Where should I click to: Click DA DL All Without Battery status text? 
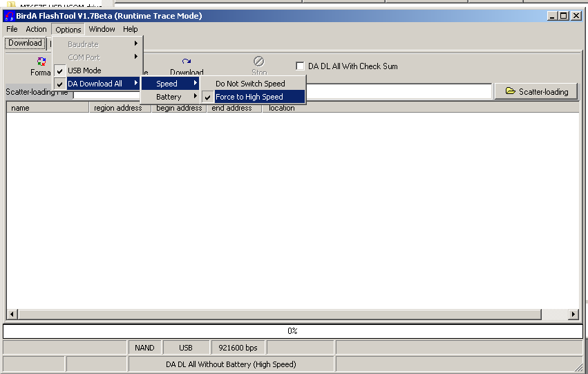[231, 364]
